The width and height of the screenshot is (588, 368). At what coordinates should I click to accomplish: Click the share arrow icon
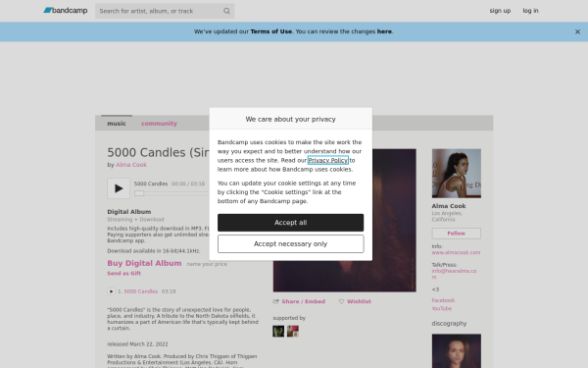click(276, 301)
